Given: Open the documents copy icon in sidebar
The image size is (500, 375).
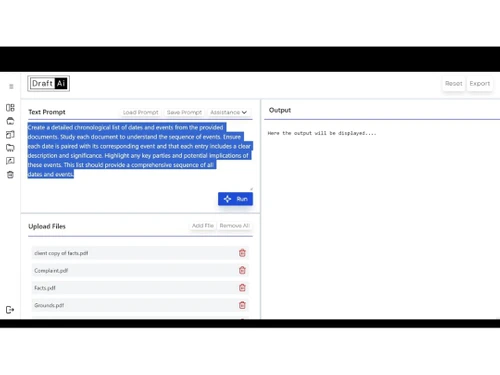Looking at the screenshot, I should coord(10,134).
